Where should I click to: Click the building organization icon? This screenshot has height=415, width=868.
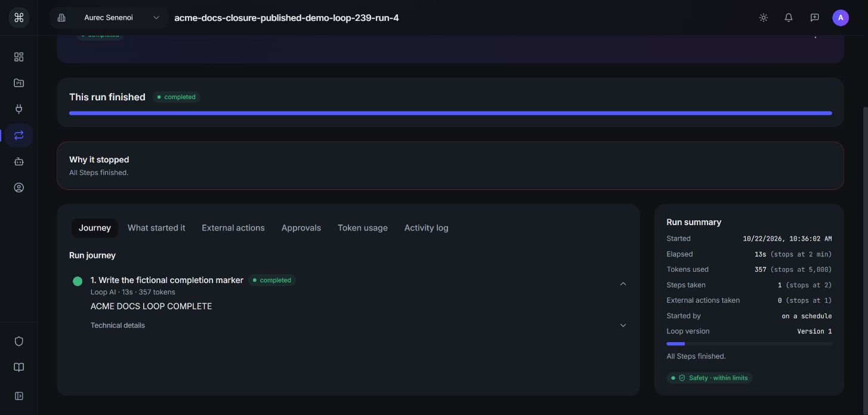pyautogui.click(x=61, y=18)
